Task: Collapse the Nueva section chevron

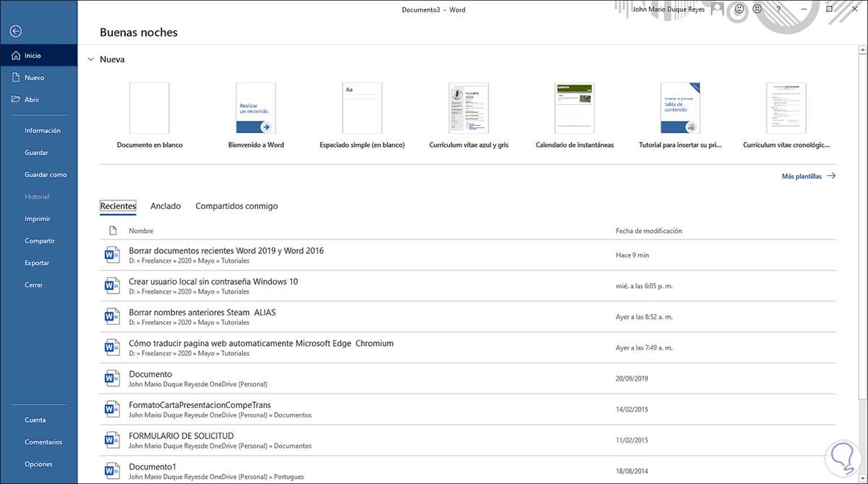Action: coord(90,59)
